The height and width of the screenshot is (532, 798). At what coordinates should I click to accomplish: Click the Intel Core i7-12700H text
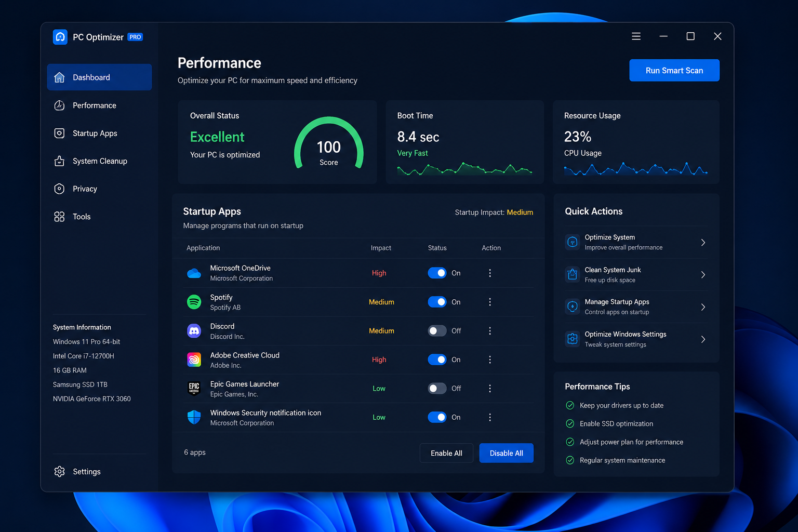[x=84, y=356]
